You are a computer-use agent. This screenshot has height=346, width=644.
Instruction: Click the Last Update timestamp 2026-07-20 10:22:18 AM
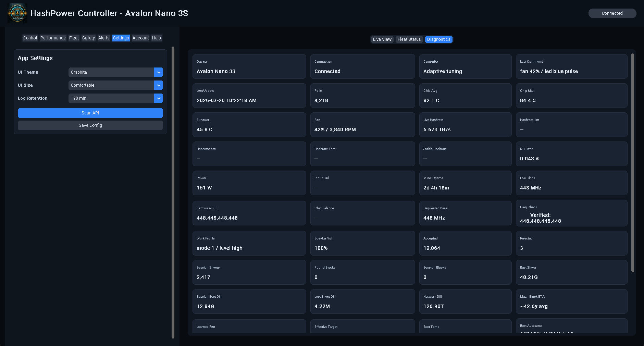(x=226, y=100)
